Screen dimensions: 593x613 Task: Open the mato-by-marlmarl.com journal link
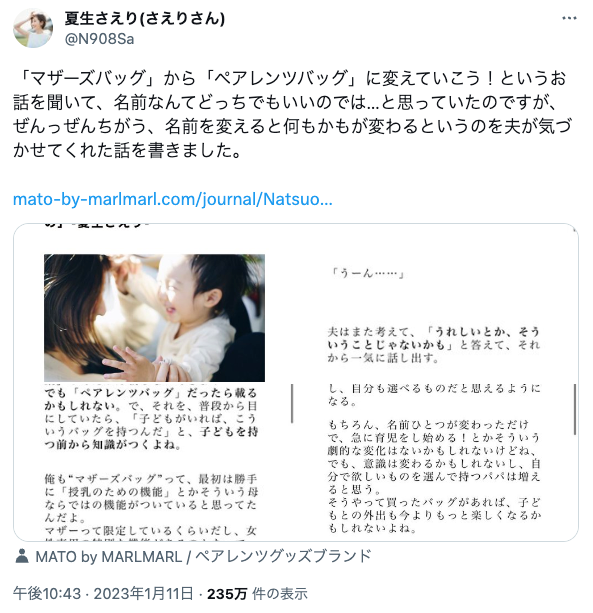(x=173, y=199)
